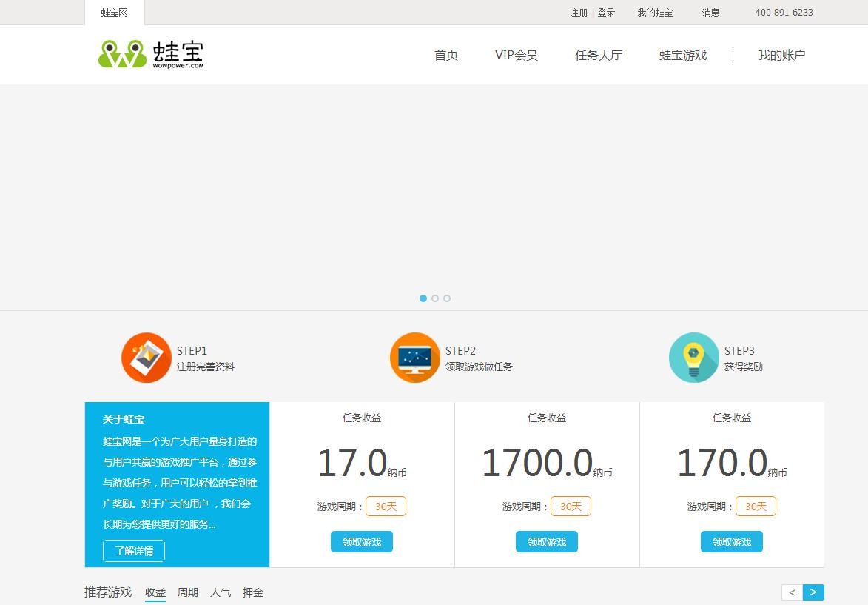Click the STEP1 registration icon
This screenshot has width=868, height=605.
[x=146, y=358]
